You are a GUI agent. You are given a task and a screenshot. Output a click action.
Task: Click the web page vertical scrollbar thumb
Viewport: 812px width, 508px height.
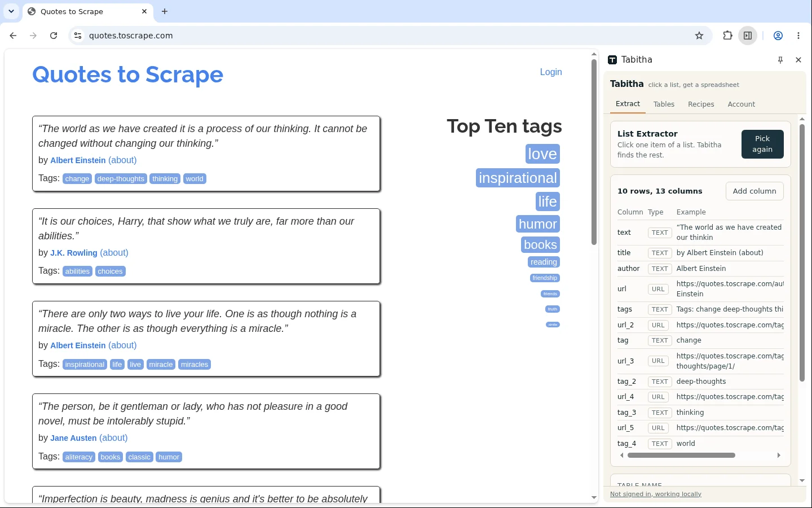coord(594,152)
